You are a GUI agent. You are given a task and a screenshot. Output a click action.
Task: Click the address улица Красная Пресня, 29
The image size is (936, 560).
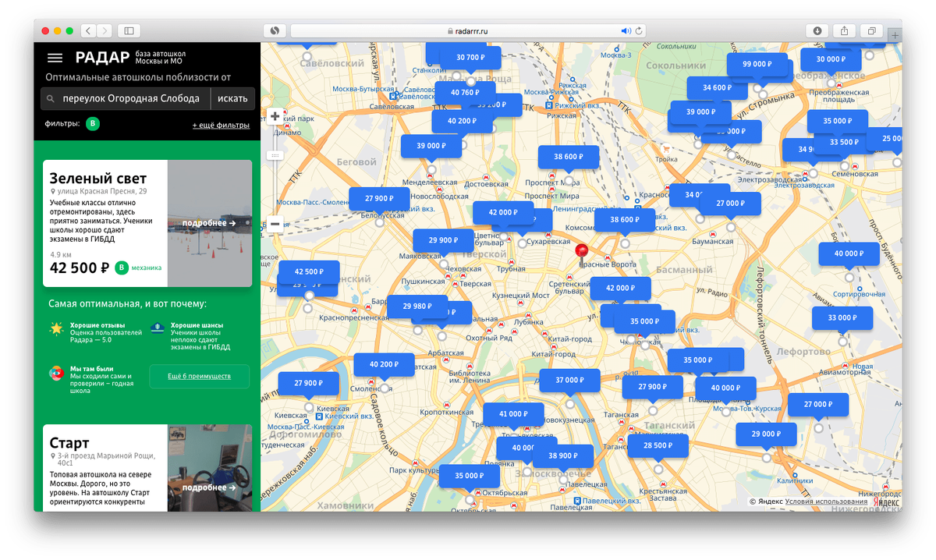(101, 191)
